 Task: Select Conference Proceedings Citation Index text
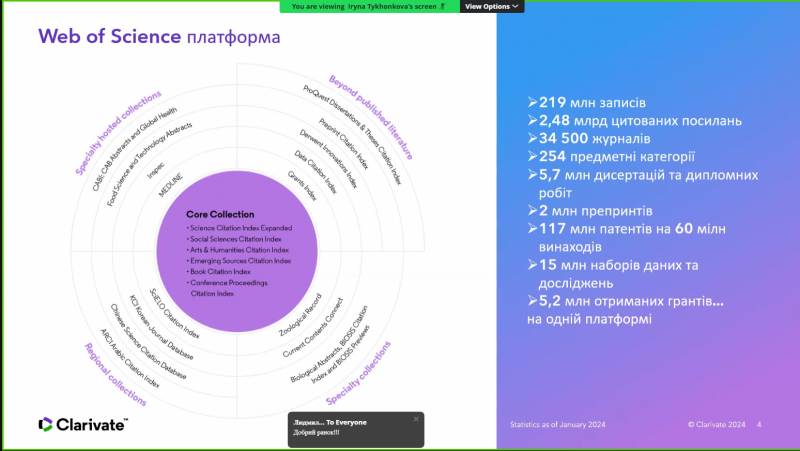[229, 288]
